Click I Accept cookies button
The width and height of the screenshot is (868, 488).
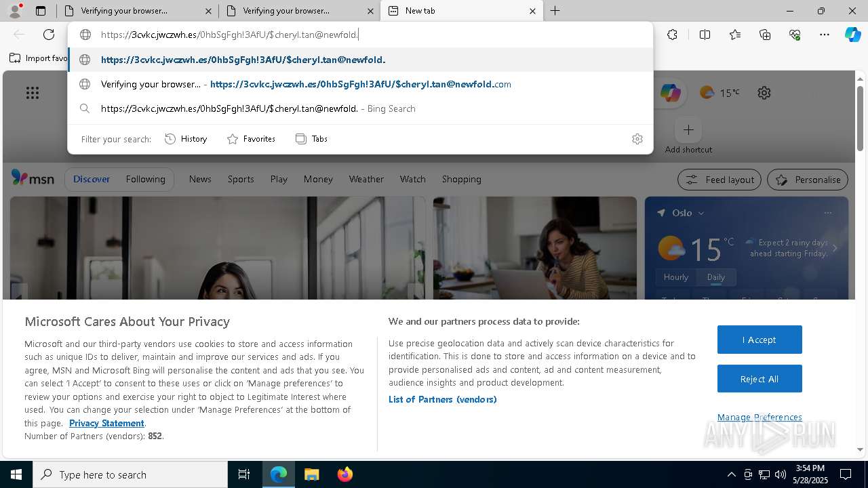pyautogui.click(x=759, y=340)
